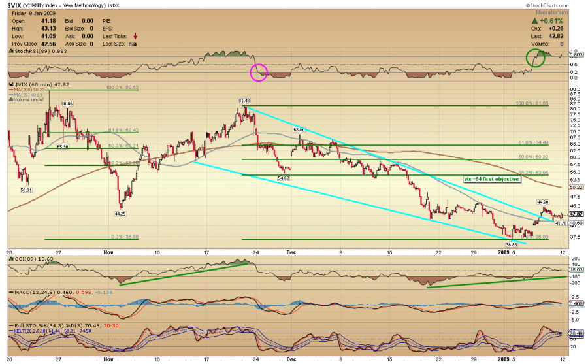Screen dimensions: 588x364
Task: Click the $VIX ticker symbol in the title
Action: [14, 5]
